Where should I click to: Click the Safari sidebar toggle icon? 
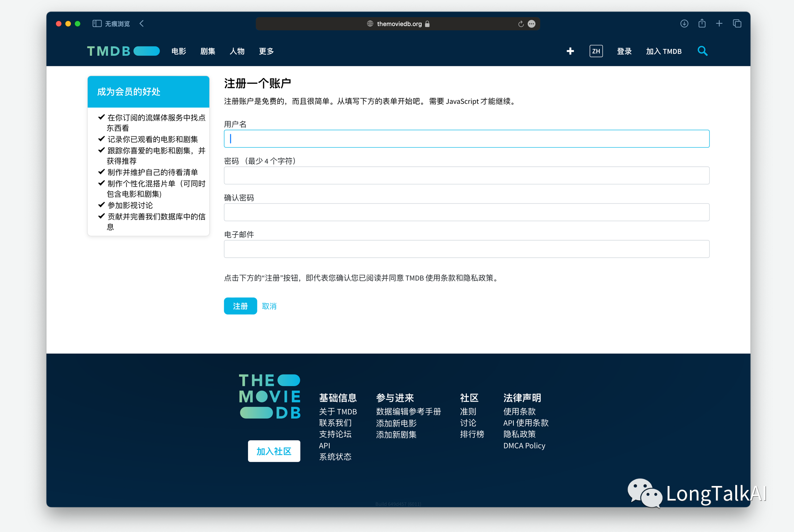tap(97, 24)
